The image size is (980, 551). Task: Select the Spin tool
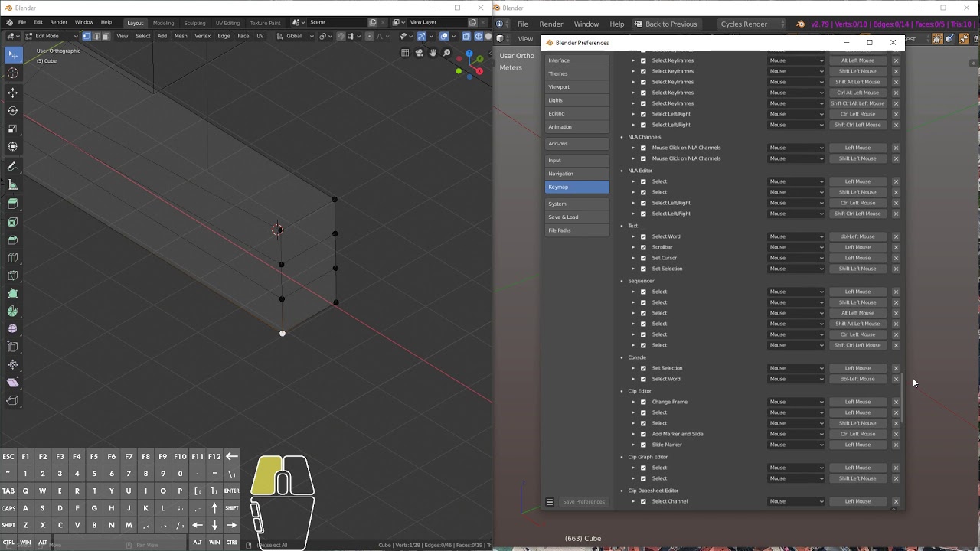(13, 311)
